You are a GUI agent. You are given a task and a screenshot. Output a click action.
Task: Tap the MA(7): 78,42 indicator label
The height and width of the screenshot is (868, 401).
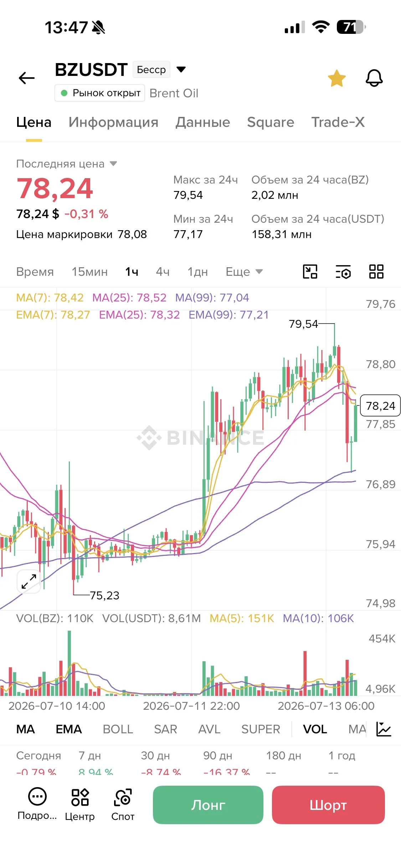pos(50,298)
